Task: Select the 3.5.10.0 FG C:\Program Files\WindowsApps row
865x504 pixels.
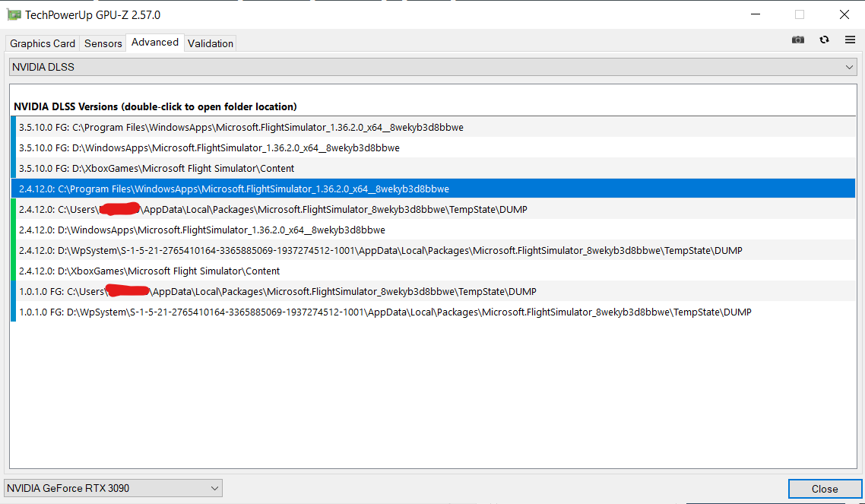Action: [433, 128]
